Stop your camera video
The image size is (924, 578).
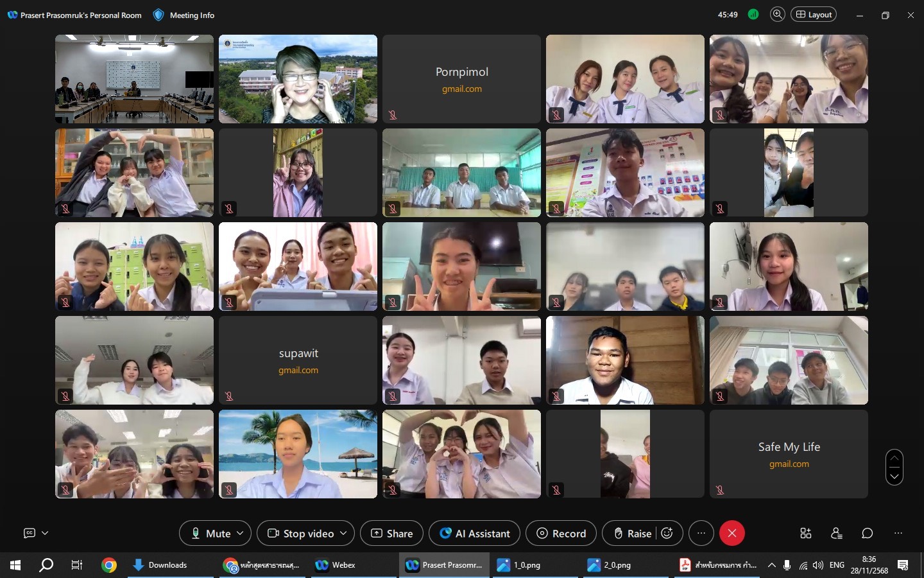pos(302,533)
